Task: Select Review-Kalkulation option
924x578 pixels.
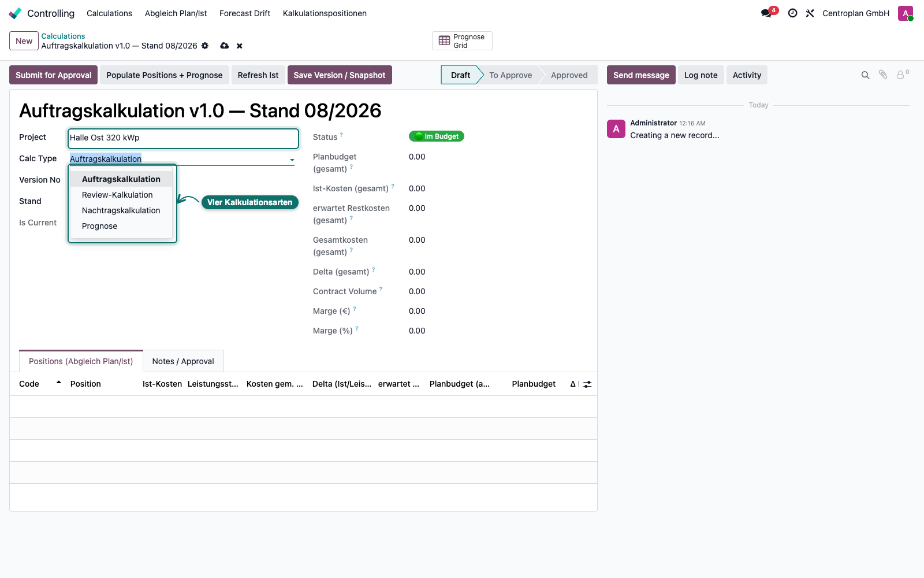Action: click(121, 195)
